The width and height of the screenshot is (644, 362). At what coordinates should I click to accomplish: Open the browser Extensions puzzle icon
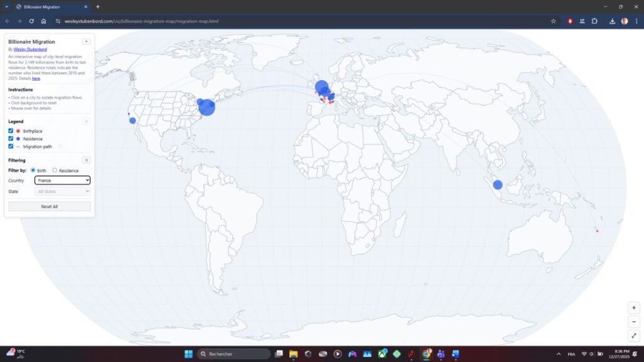tap(594, 21)
